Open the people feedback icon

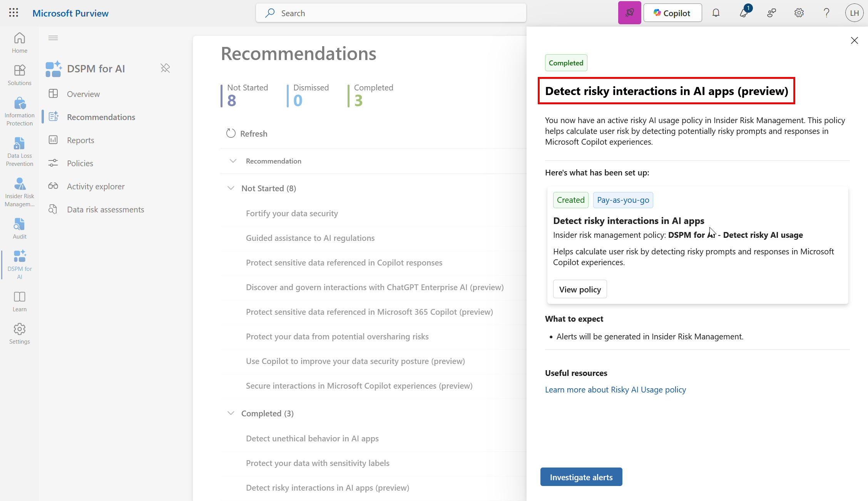[x=771, y=13]
